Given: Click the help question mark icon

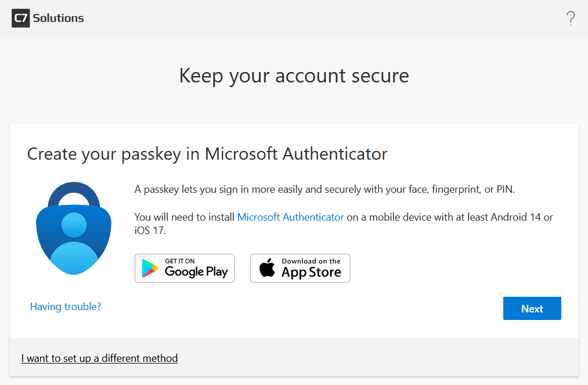Looking at the screenshot, I should point(571,19).
